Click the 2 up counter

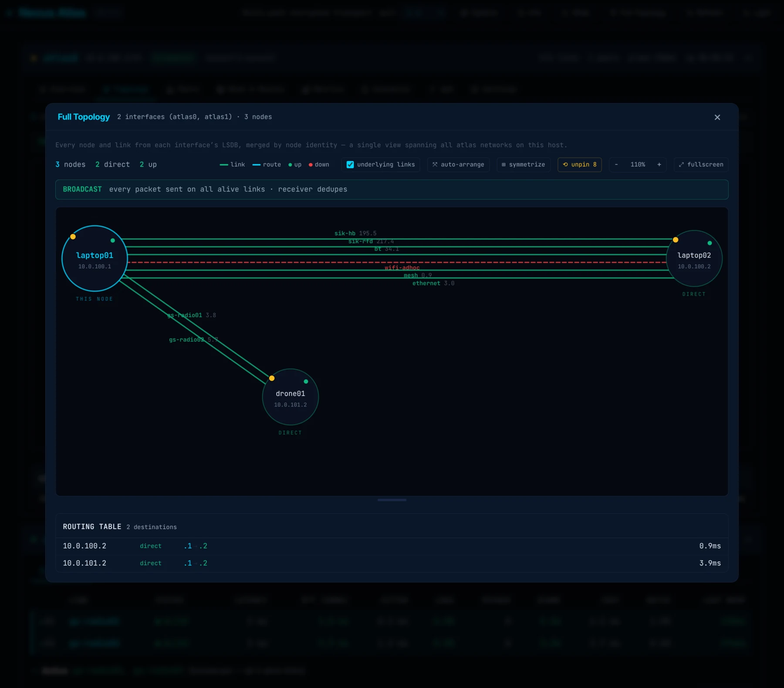[148, 165]
